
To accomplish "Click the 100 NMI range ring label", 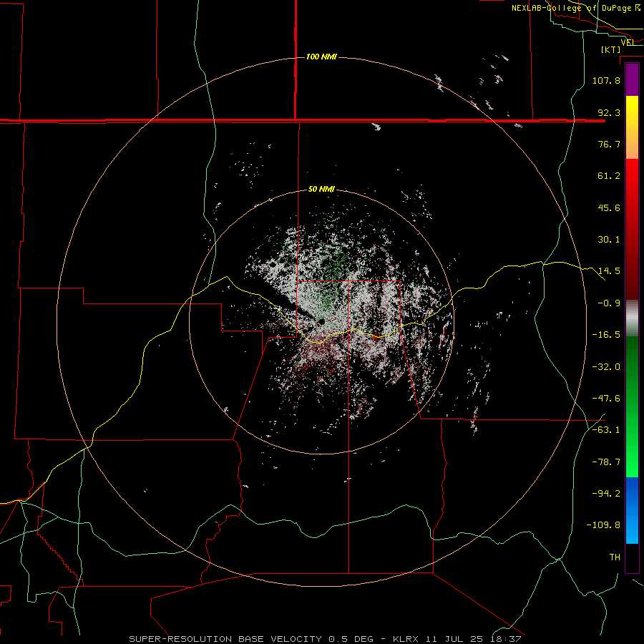I will (x=321, y=57).
